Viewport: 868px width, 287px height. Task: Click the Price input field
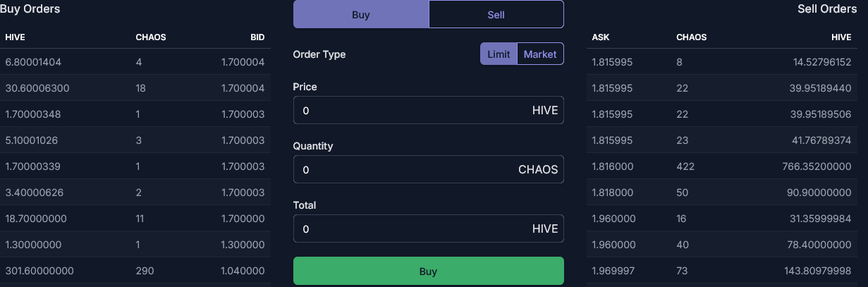point(428,110)
